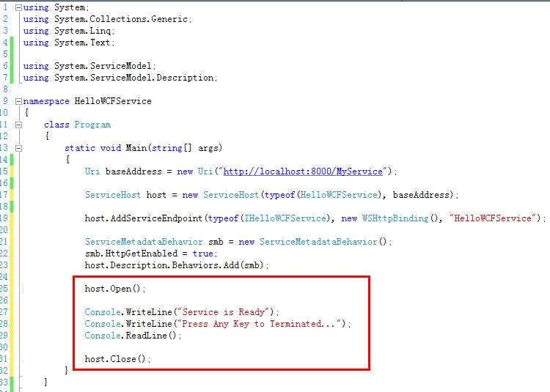Click the baseAddress variable on Uri line
Screen dimensions: 550x392
pyautogui.click(x=133, y=171)
